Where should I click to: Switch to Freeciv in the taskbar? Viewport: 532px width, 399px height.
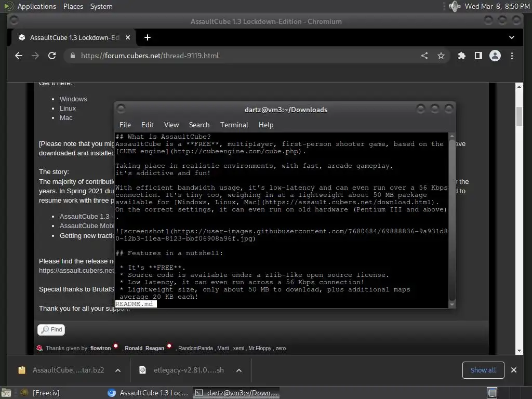[x=40, y=393]
